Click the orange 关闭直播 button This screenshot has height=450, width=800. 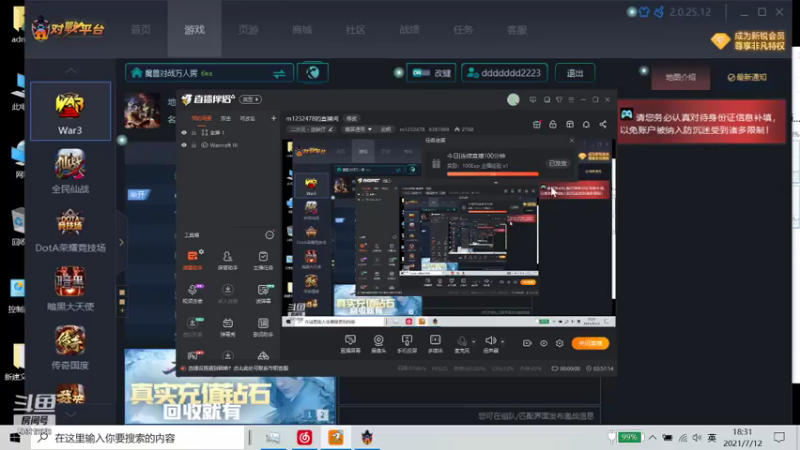point(590,343)
